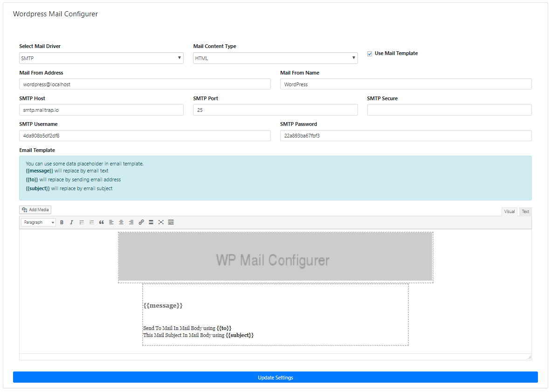
Task: Open the Select Mail Driver dropdown
Action: (101, 58)
